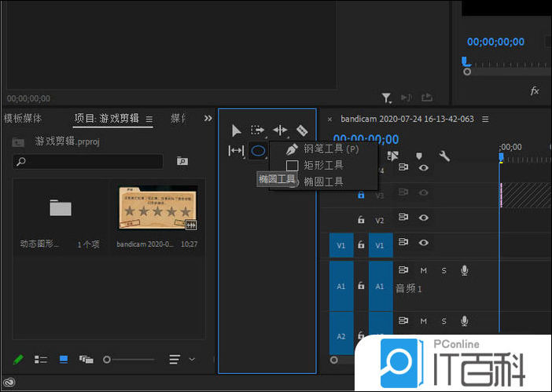Toggle V2 track eye visibility

424,218
